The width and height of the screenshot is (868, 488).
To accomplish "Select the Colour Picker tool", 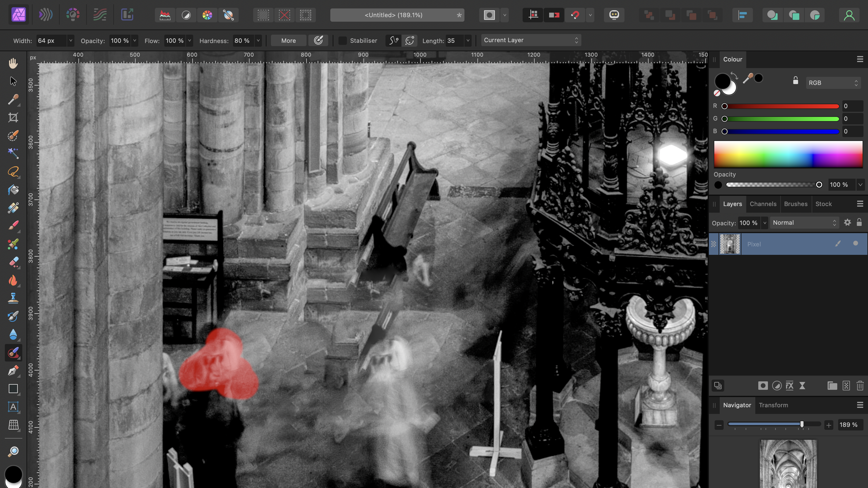I will coord(13,99).
